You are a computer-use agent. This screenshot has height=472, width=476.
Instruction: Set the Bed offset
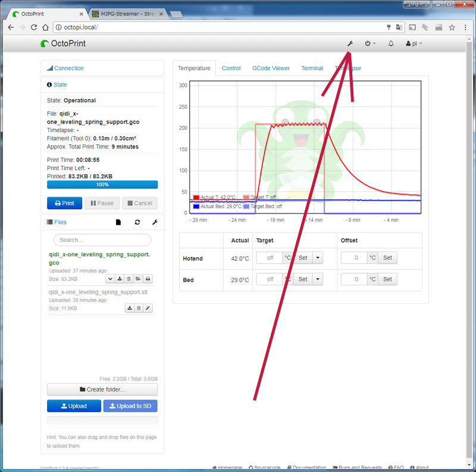pos(387,279)
